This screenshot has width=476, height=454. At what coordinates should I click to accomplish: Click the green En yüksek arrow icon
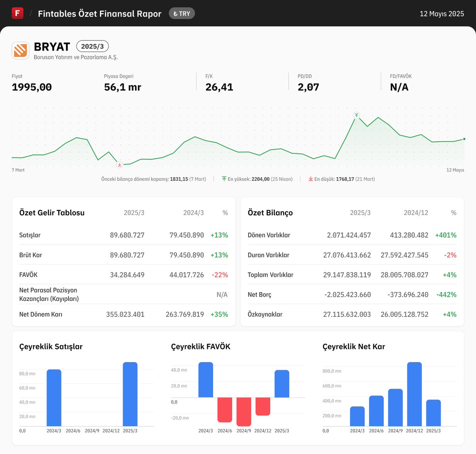224,179
